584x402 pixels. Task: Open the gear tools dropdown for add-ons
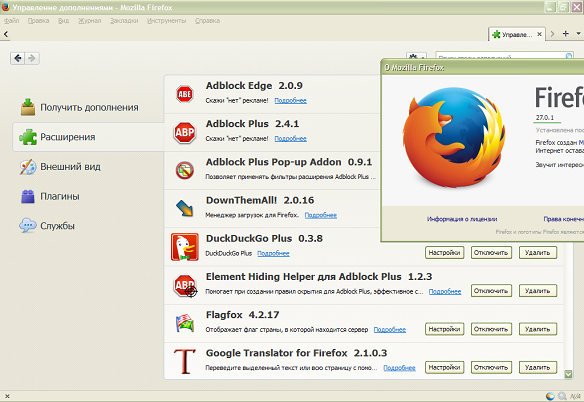(x=416, y=57)
